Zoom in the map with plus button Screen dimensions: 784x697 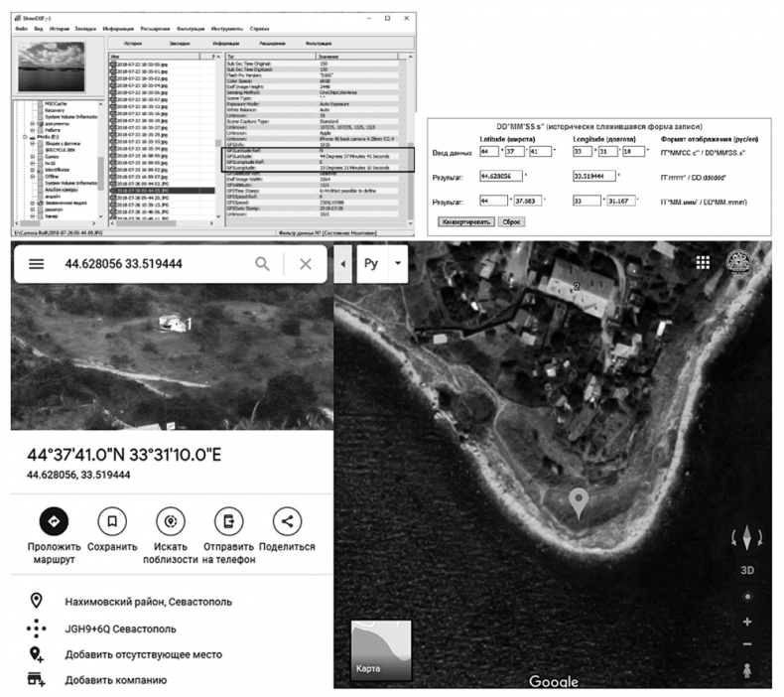pyautogui.click(x=747, y=622)
